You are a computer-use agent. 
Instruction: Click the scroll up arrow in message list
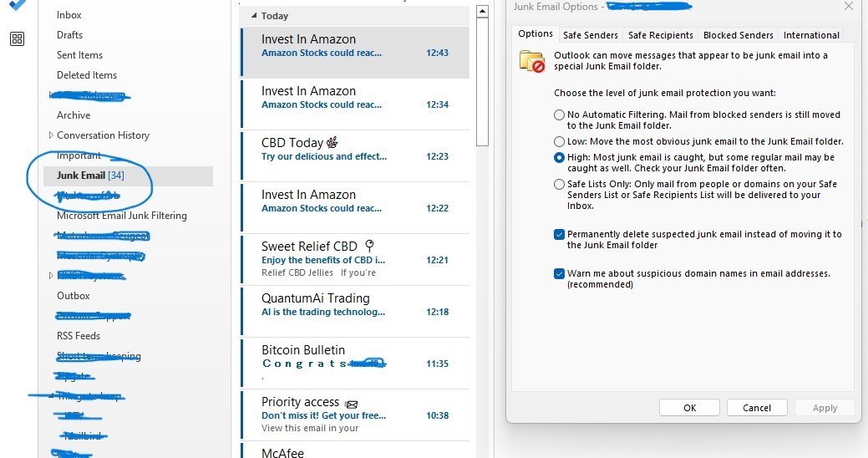[x=482, y=11]
